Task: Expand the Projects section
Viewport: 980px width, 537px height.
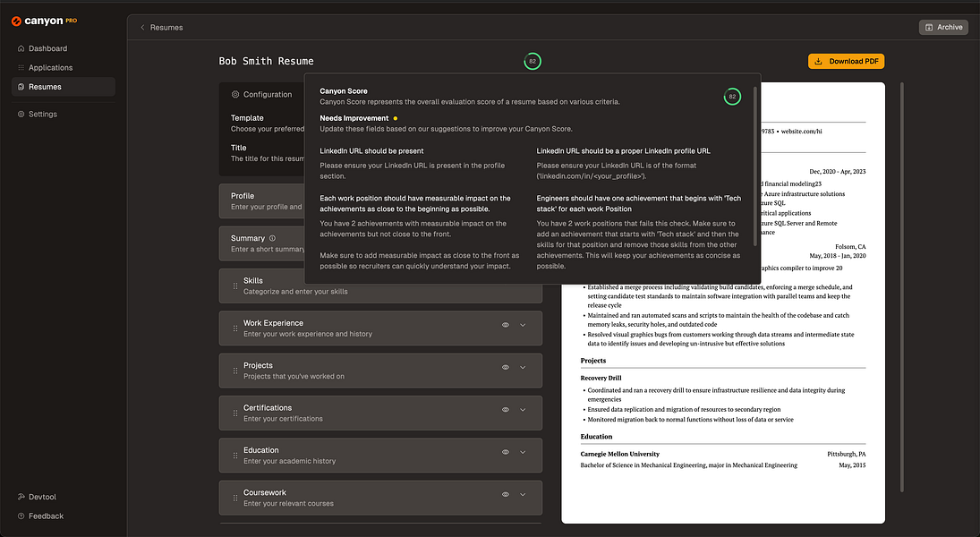Action: (524, 368)
